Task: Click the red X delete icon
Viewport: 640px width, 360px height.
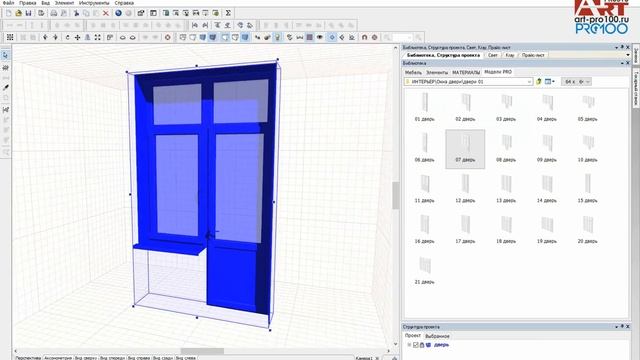Action: [x=106, y=13]
